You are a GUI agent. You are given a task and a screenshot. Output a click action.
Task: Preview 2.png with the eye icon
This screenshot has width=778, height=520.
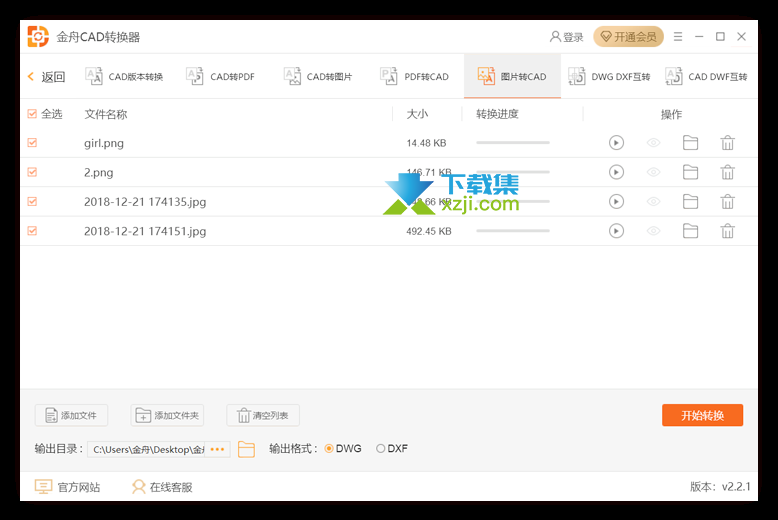click(x=653, y=172)
